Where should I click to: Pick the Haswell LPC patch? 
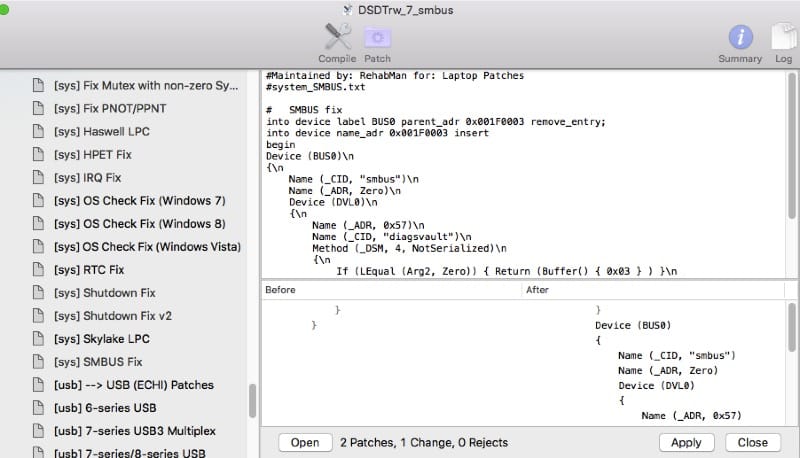[101, 132]
